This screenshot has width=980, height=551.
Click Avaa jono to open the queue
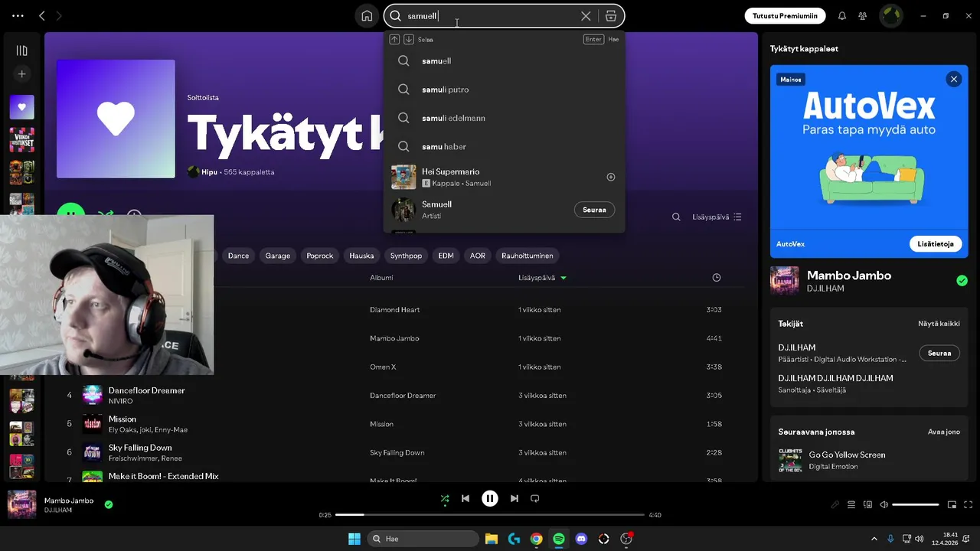pos(944,432)
